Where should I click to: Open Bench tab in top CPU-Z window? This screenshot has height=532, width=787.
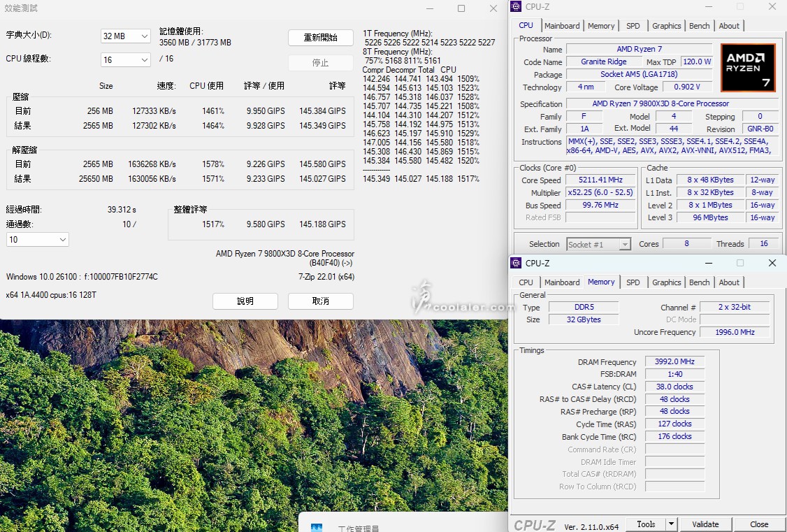point(699,26)
